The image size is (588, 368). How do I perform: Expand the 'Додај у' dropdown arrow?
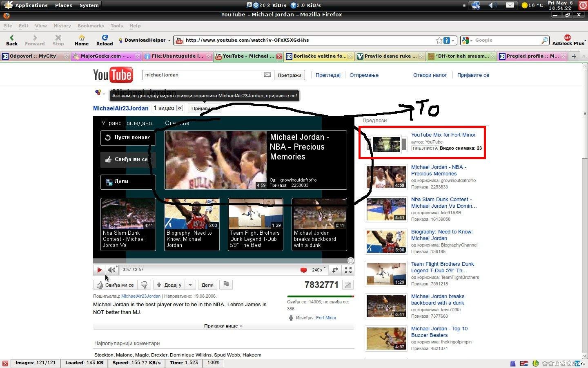pyautogui.click(x=190, y=285)
